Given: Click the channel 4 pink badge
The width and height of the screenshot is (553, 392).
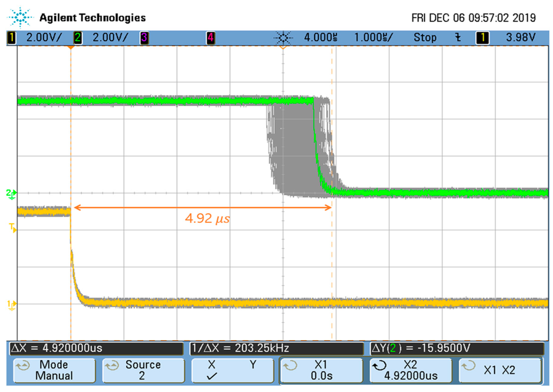Looking at the screenshot, I should pyautogui.click(x=210, y=38).
